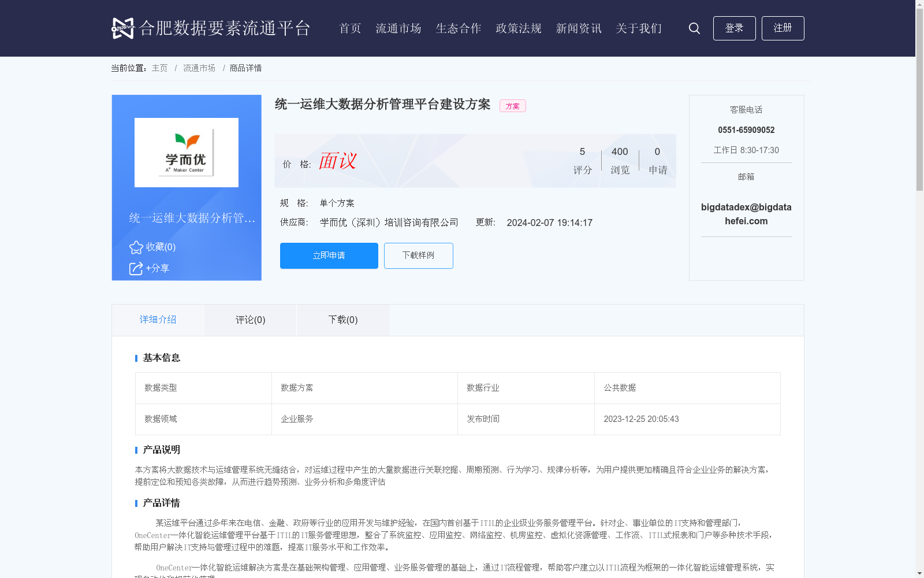Viewport: 924px width, 578px height.
Task: Click the 公共数据 table cell
Action: (x=687, y=388)
